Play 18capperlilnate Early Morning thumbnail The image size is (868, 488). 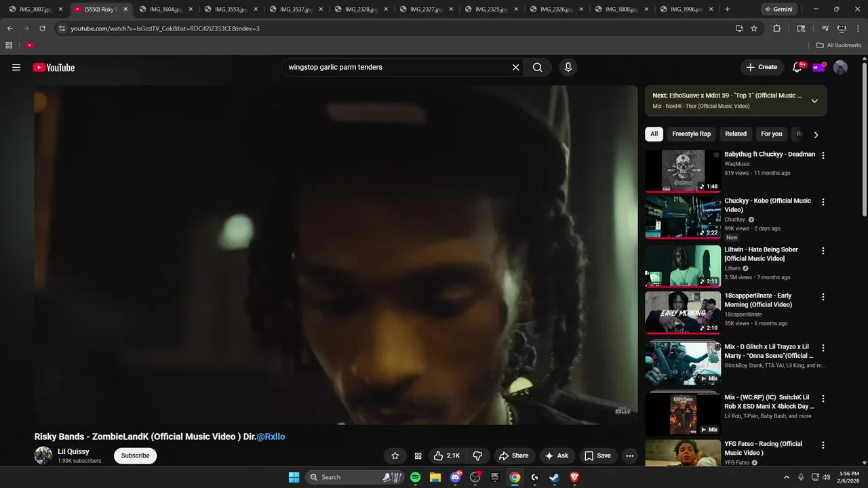pyautogui.click(x=683, y=312)
